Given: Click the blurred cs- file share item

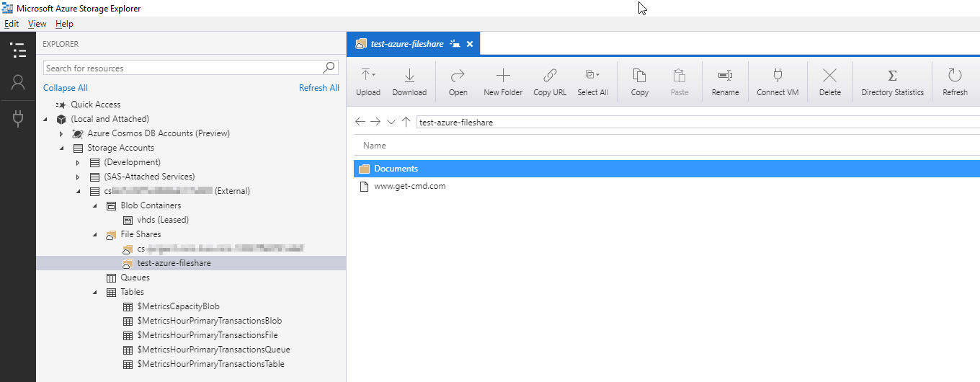Looking at the screenshot, I should pos(220,249).
